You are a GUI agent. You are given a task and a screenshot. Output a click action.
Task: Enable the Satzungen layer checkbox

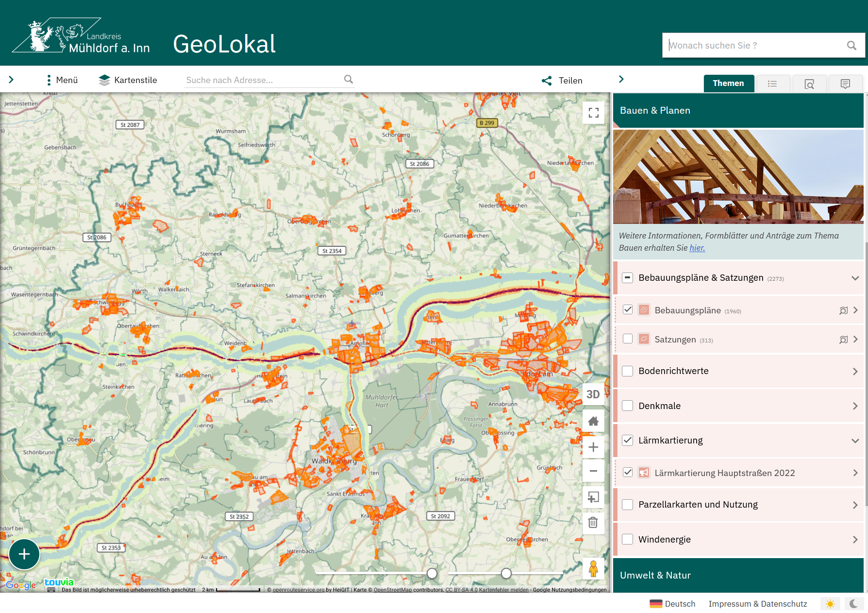pos(628,339)
